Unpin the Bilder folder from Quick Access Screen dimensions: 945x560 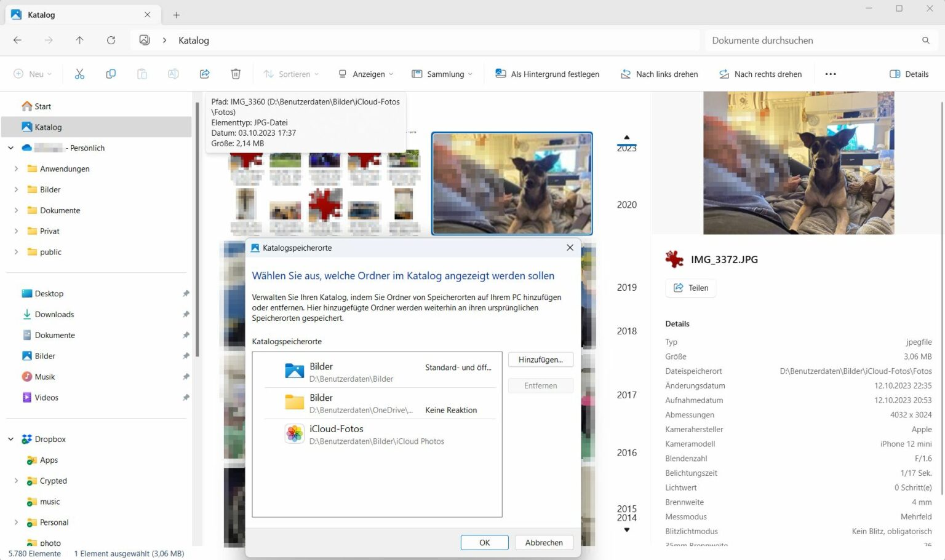click(x=186, y=355)
